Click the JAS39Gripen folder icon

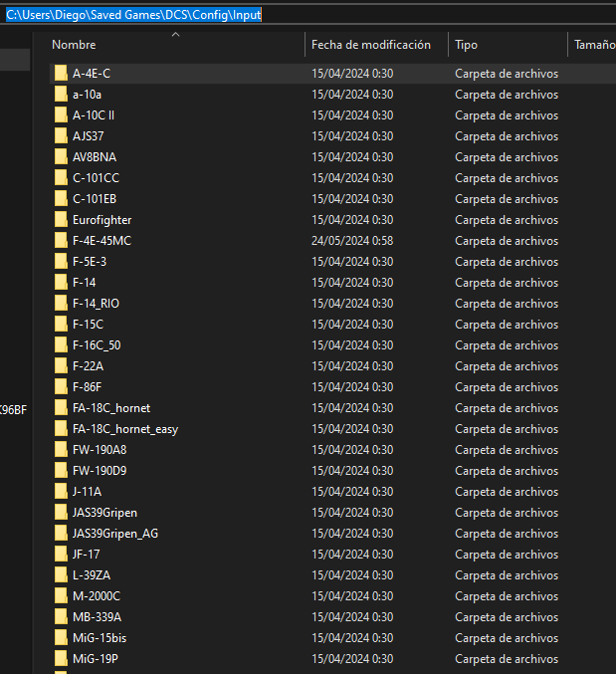click(x=61, y=513)
